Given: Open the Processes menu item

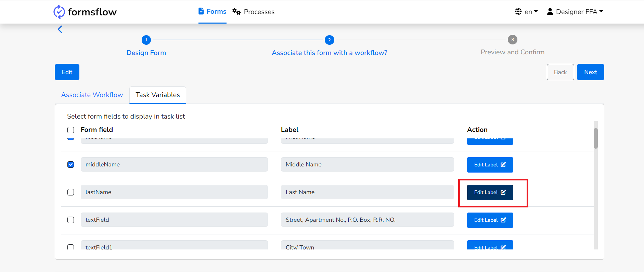Looking at the screenshot, I should pyautogui.click(x=254, y=12).
